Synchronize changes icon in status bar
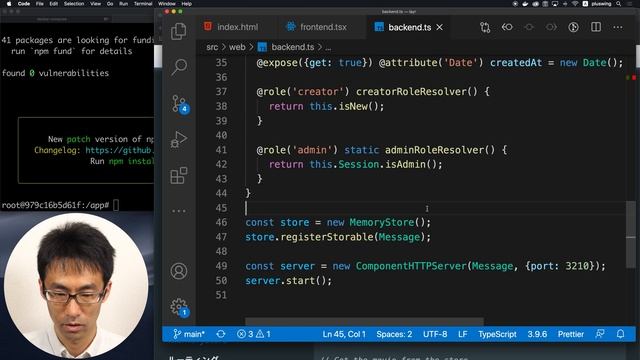 [x=221, y=334]
